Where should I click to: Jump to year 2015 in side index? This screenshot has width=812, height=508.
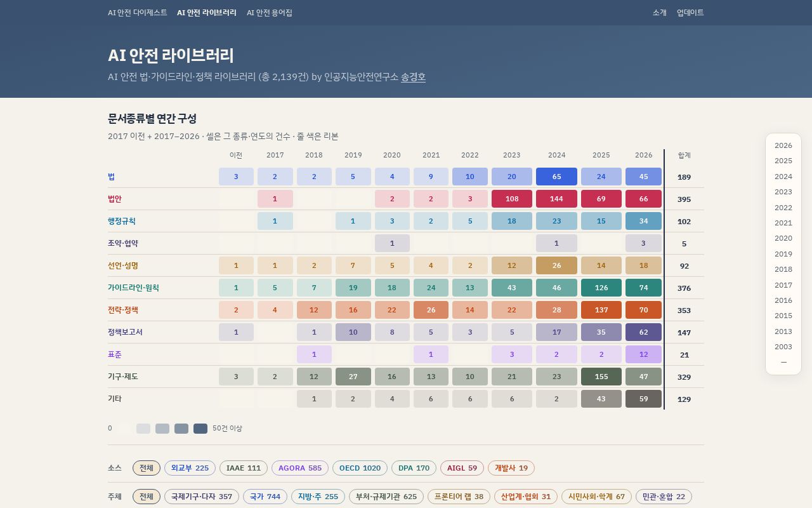click(x=783, y=316)
